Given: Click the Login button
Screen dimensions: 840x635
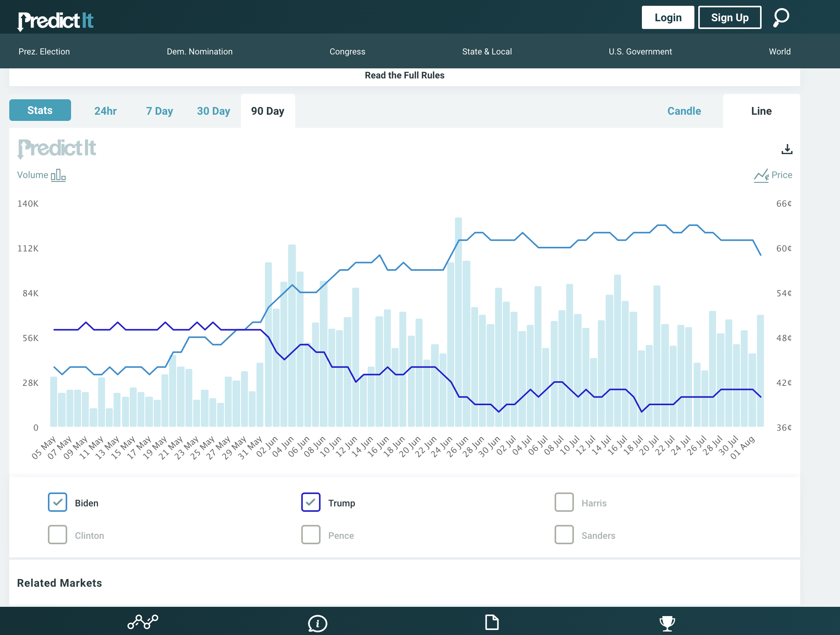Looking at the screenshot, I should click(x=668, y=18).
